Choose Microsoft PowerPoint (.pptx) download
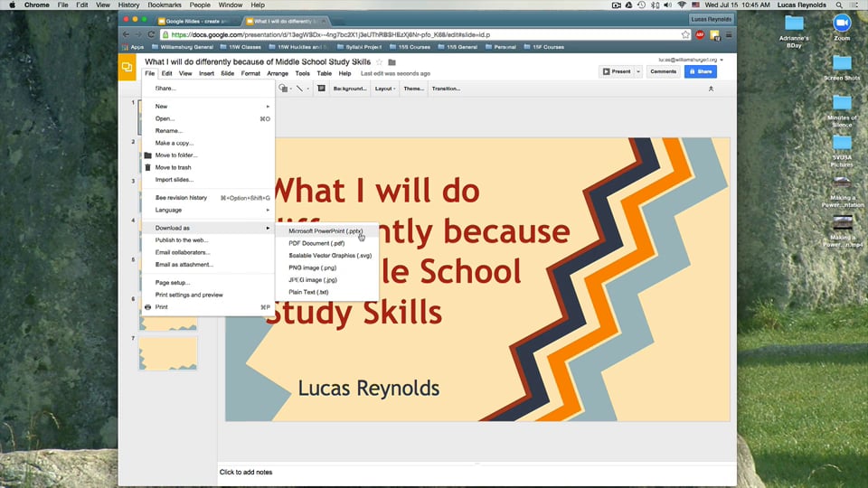 click(326, 231)
